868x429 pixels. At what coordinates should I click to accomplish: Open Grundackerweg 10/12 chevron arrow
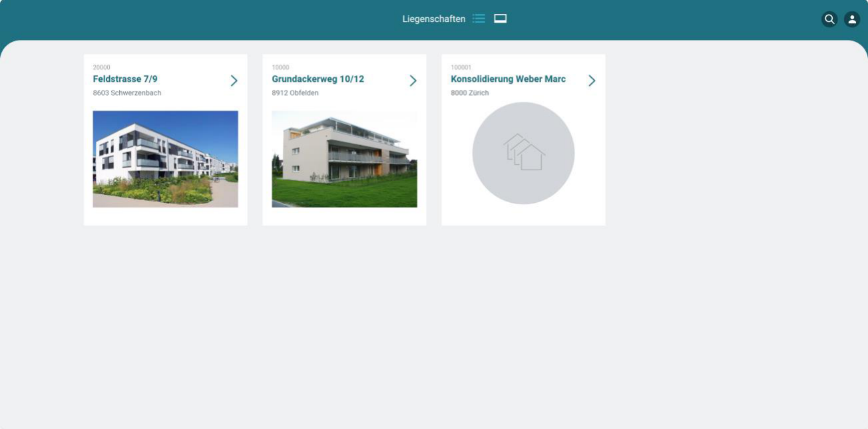pos(413,80)
